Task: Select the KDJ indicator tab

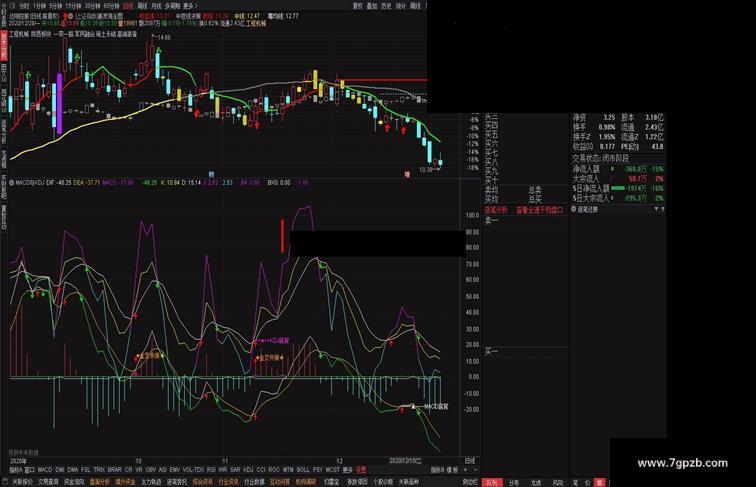Action: pos(248,470)
